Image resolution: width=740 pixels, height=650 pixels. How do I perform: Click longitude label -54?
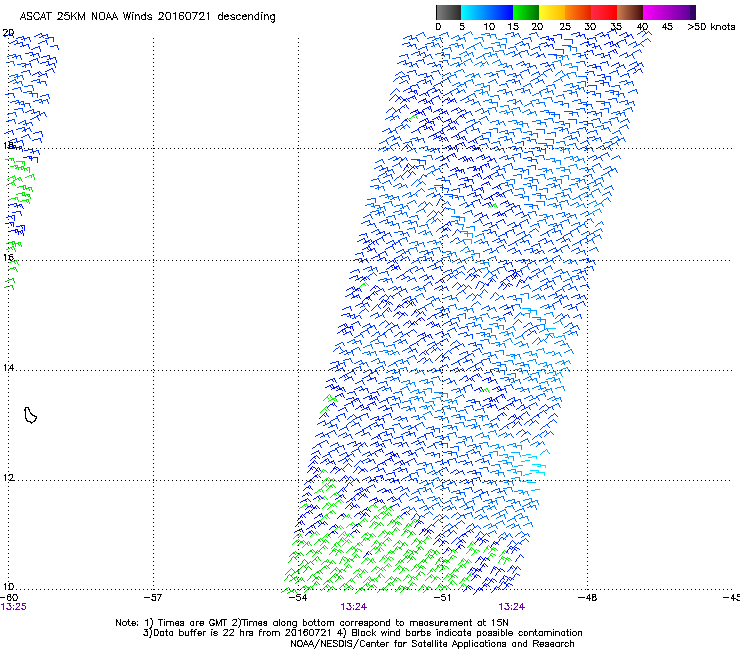[x=298, y=597]
